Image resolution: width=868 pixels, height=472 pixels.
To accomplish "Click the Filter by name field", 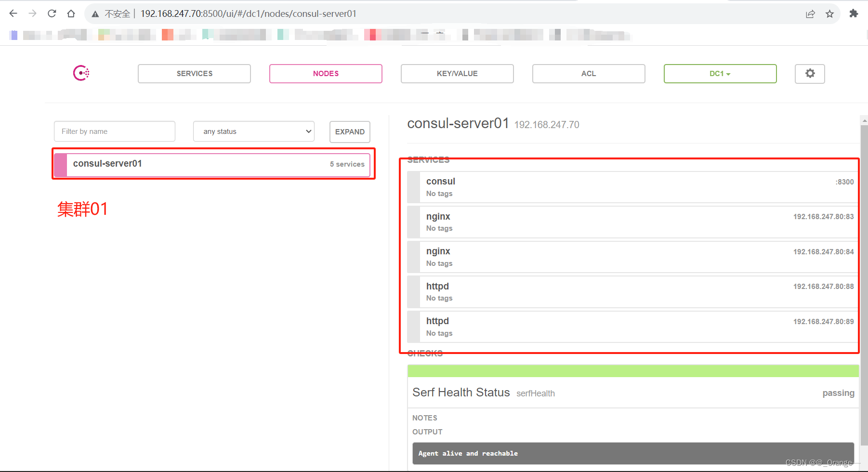I will (x=114, y=131).
